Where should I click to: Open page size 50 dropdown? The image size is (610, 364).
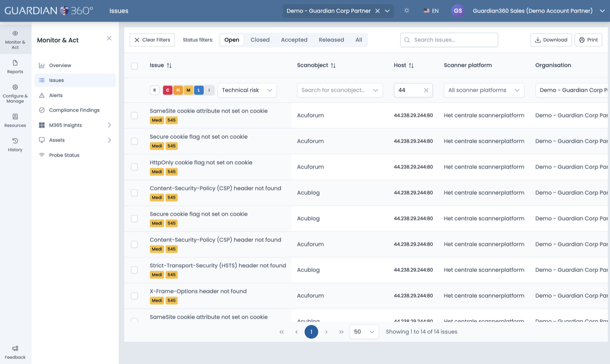364,332
